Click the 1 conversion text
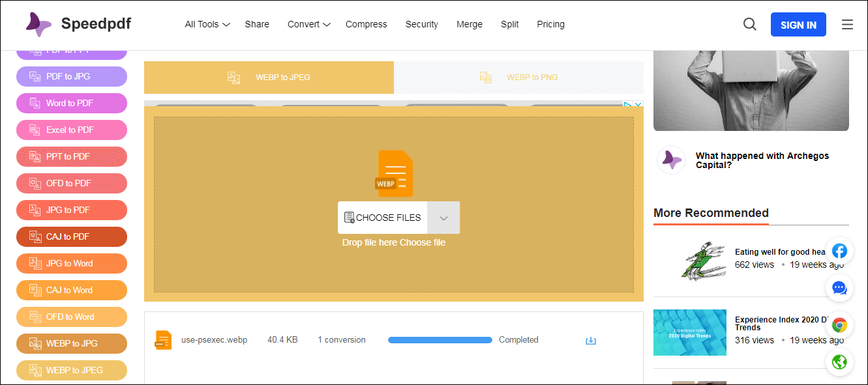The width and height of the screenshot is (868, 385). 342,340
